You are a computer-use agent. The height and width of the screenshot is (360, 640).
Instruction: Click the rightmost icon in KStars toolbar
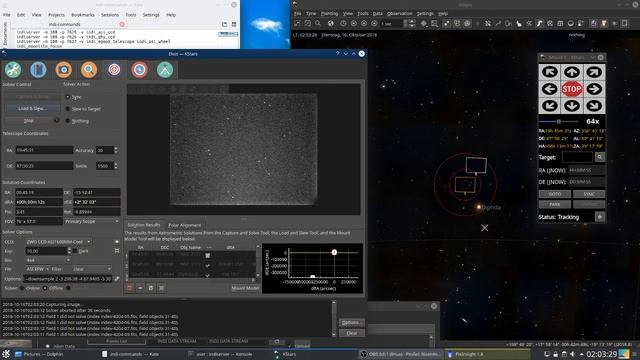(x=624, y=24)
